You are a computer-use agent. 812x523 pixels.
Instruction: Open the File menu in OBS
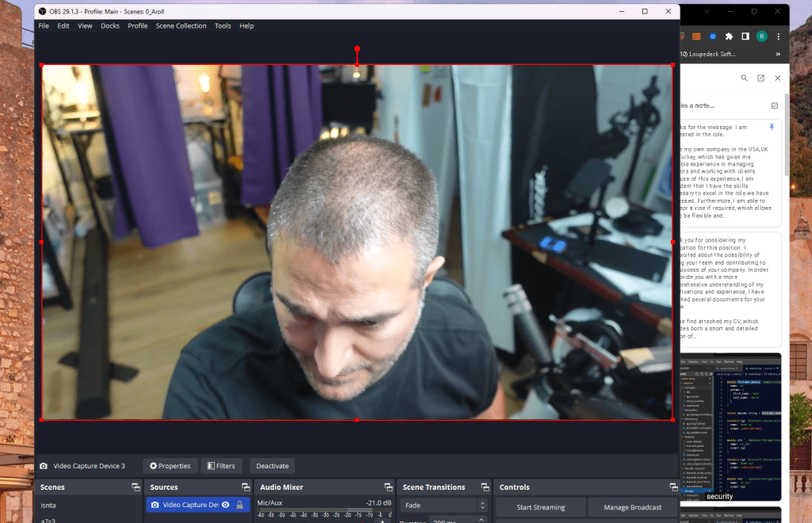point(44,26)
